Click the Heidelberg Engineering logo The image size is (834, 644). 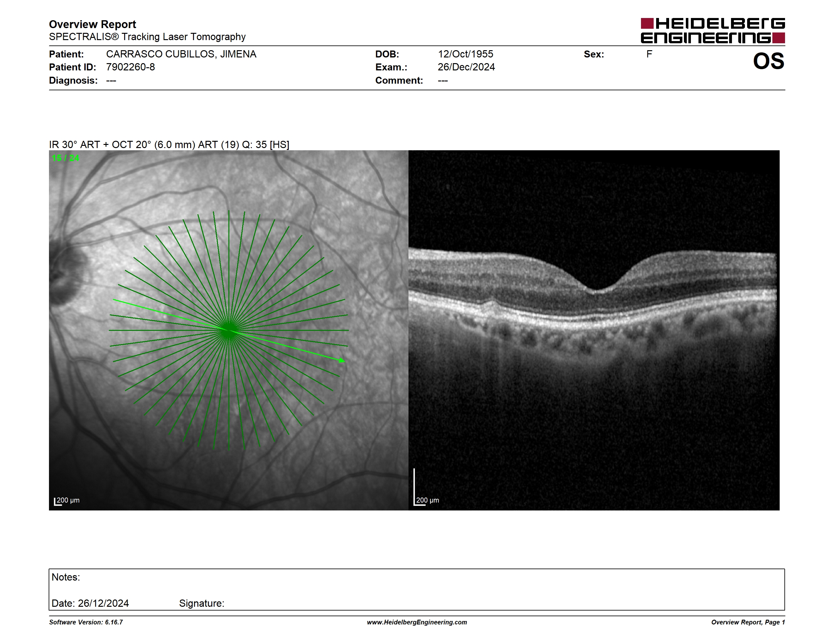pos(713,31)
